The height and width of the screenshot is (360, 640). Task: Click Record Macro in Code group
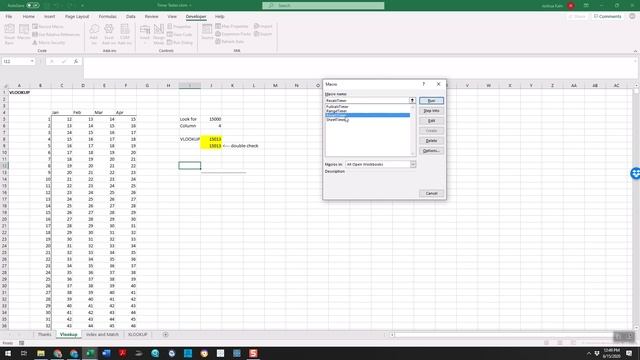(48, 27)
